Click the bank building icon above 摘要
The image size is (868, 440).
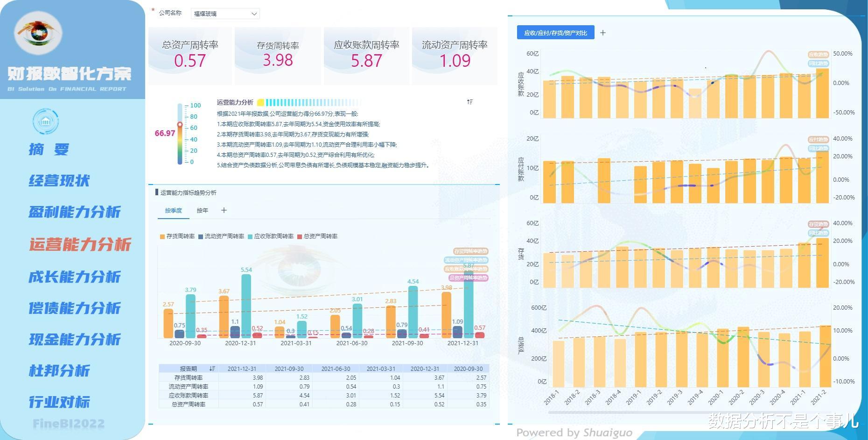point(46,121)
